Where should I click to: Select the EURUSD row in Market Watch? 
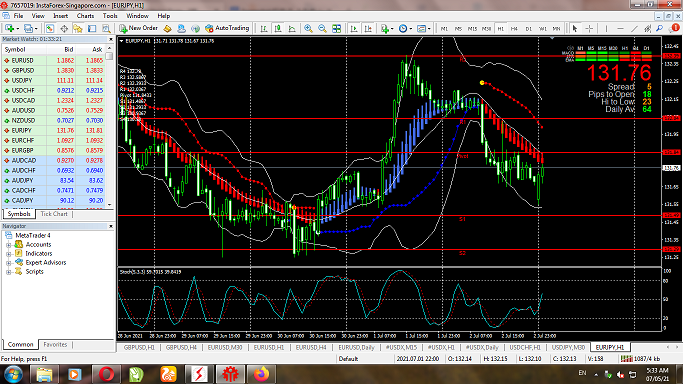tap(54, 61)
